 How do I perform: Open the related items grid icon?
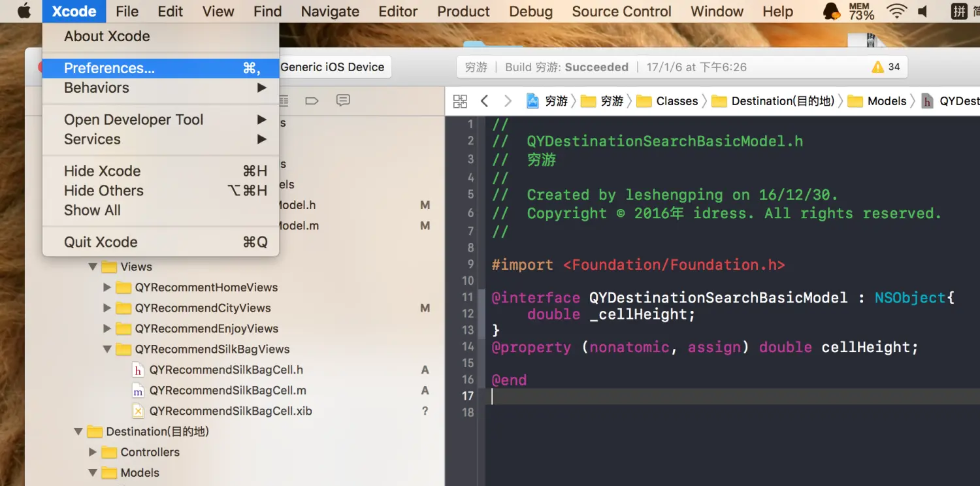(x=460, y=101)
